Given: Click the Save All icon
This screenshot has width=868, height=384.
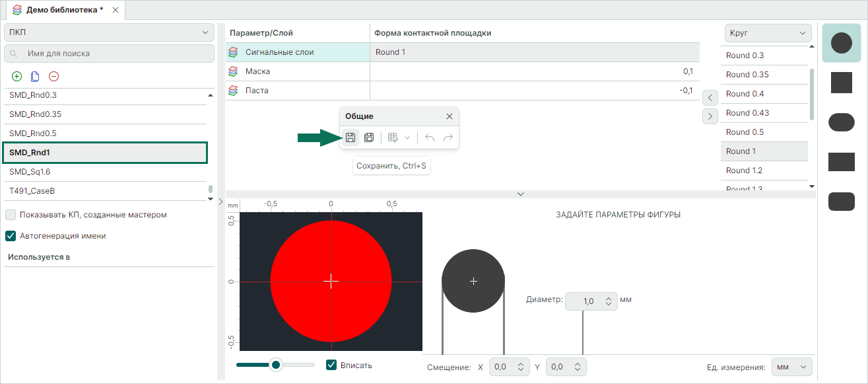Looking at the screenshot, I should pos(369,137).
